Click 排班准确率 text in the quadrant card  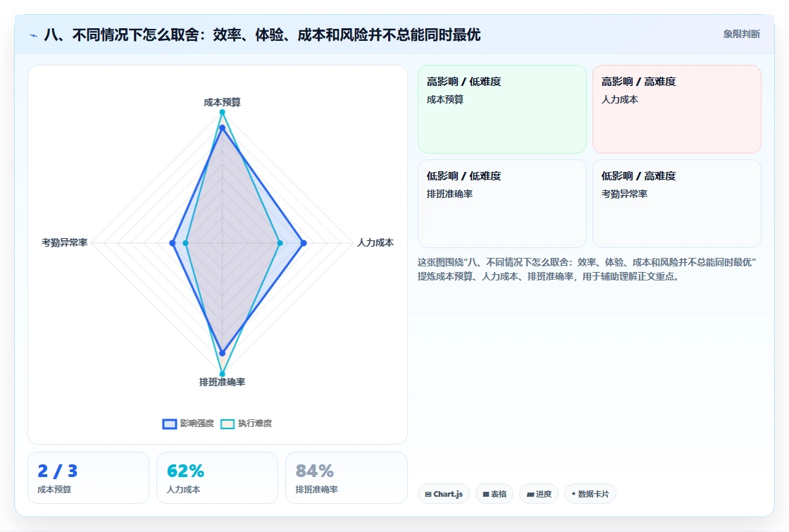(449, 194)
